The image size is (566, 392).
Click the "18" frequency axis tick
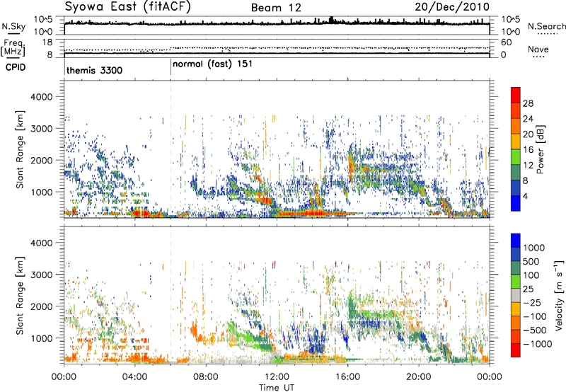[47, 42]
